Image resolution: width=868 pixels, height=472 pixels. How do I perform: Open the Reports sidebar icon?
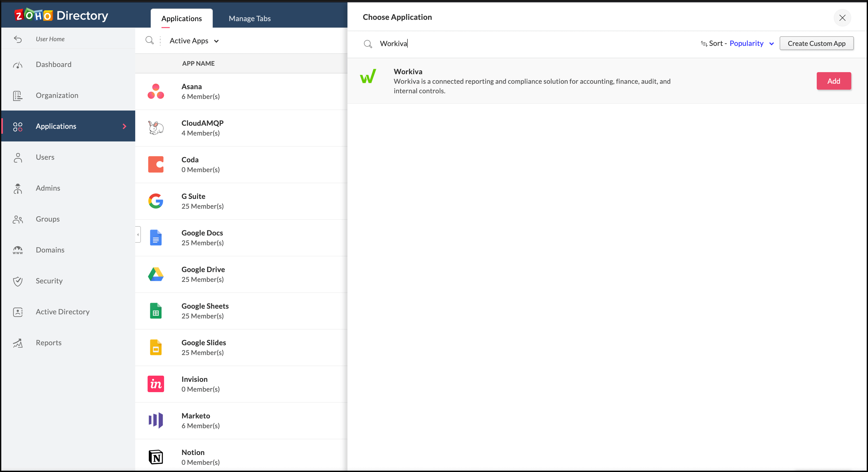click(18, 343)
